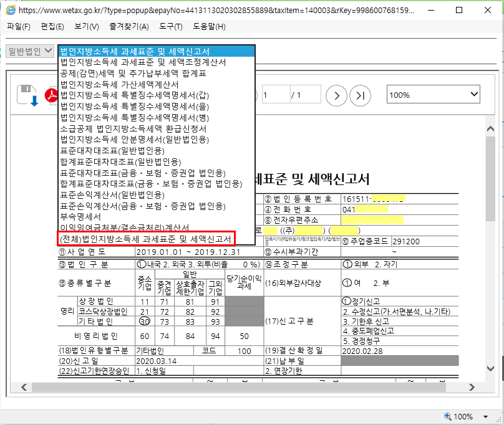The height and width of the screenshot is (425, 504).
Task: Click 사업연도 period 2019.01.01 ~ 2019.12.31
Action: [x=188, y=252]
